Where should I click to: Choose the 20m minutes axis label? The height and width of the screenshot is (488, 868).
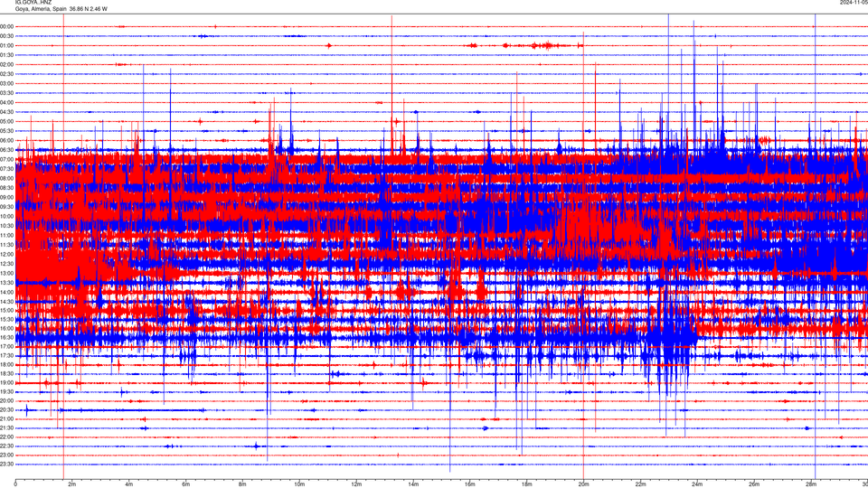point(583,484)
